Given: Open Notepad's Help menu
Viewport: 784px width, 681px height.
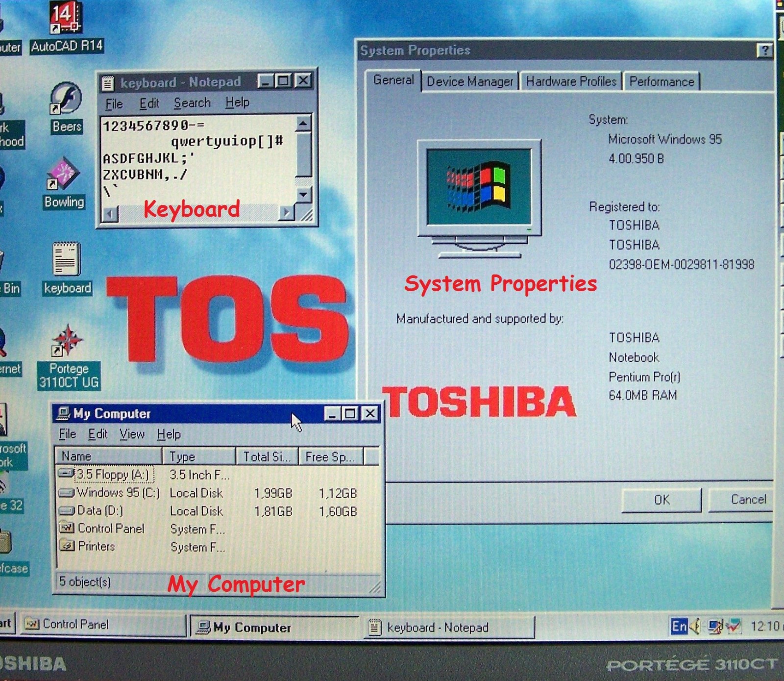Looking at the screenshot, I should click(x=238, y=102).
